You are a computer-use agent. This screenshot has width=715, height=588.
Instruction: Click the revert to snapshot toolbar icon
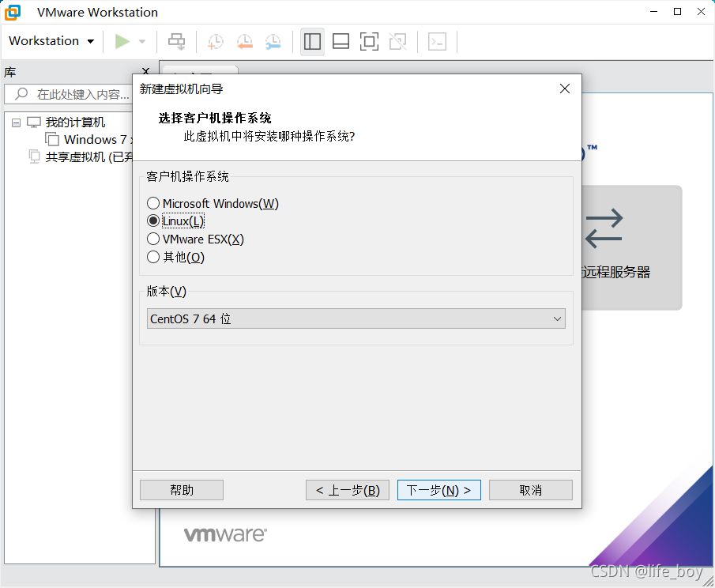point(245,42)
